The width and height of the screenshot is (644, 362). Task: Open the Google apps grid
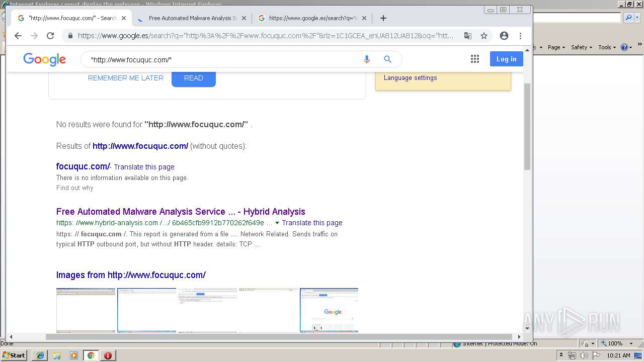(x=475, y=59)
